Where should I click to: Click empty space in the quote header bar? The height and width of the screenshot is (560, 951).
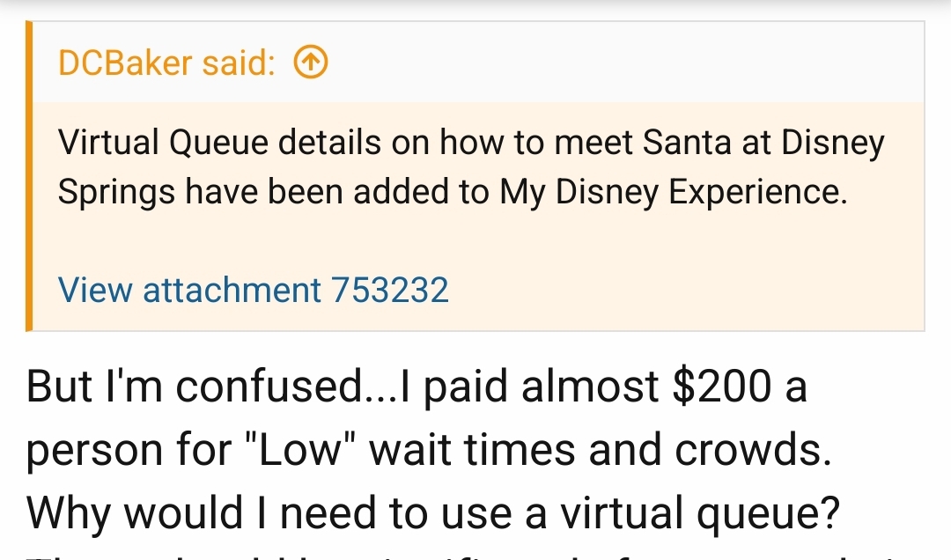click(x=616, y=63)
